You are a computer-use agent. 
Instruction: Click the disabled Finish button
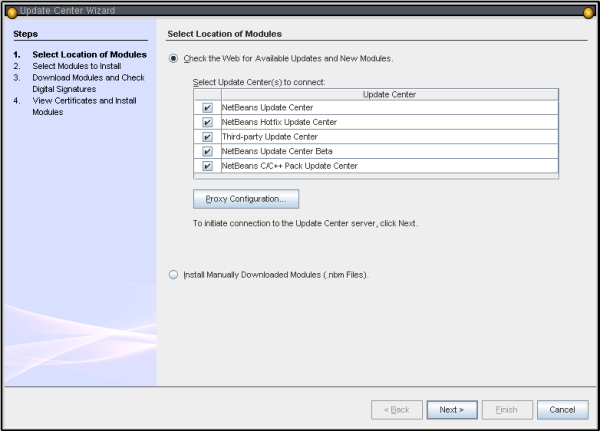507,410
